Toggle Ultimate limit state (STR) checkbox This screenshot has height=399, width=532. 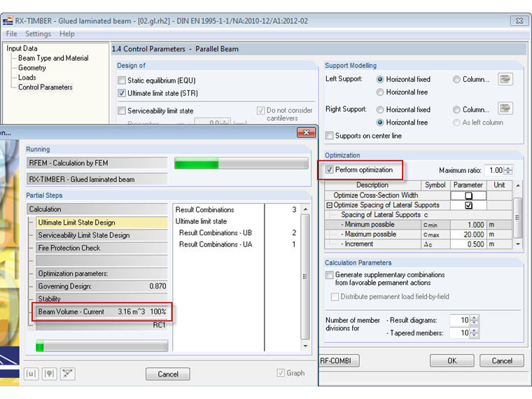[x=122, y=93]
